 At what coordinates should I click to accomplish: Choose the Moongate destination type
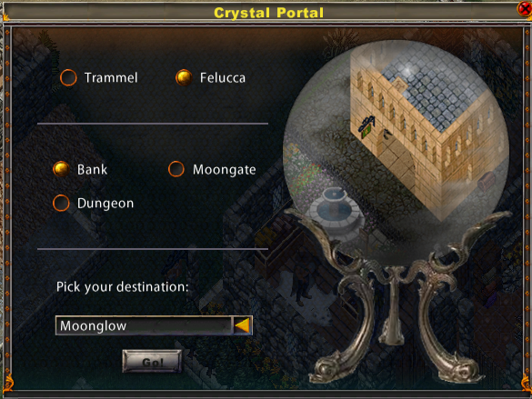[176, 169]
